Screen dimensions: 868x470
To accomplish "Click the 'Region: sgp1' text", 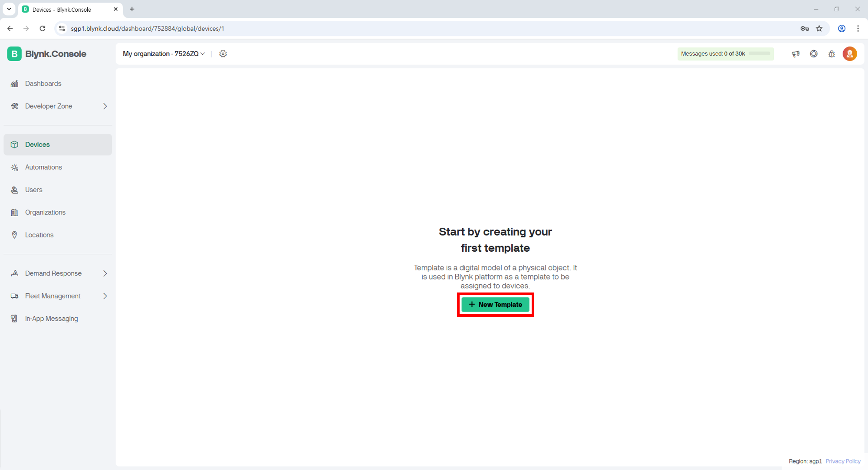I will point(805,461).
